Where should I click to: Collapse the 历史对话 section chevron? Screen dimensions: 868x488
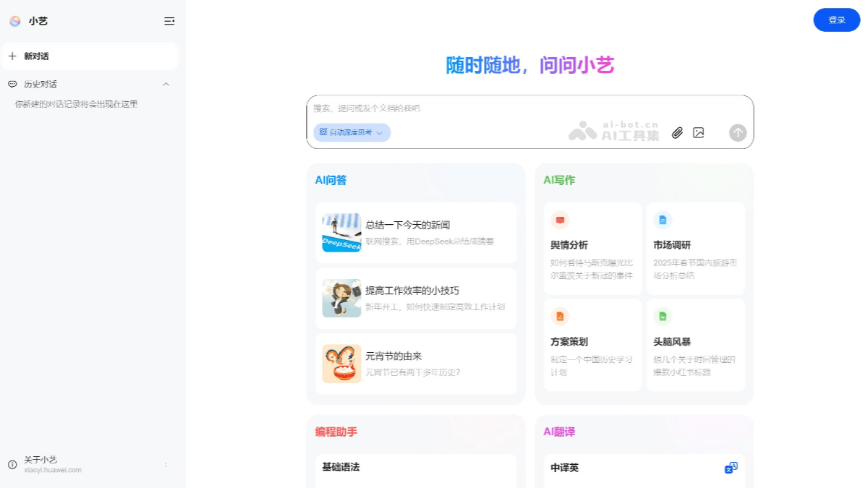point(166,84)
